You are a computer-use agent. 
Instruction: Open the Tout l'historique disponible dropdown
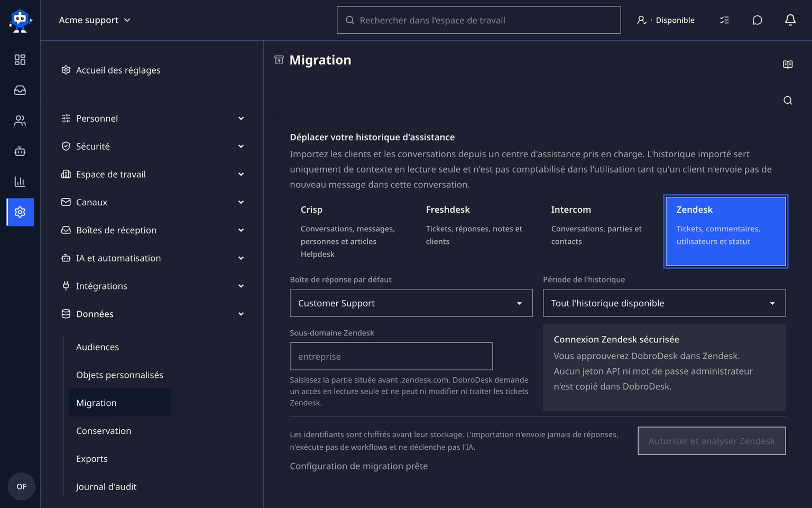click(665, 303)
